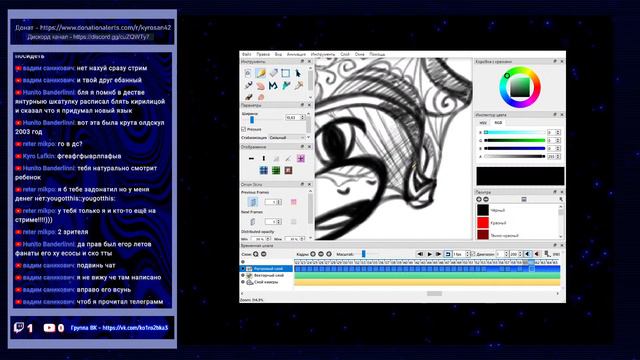Open the Discord channel link
This screenshot has height=360, width=640.
click(111, 37)
